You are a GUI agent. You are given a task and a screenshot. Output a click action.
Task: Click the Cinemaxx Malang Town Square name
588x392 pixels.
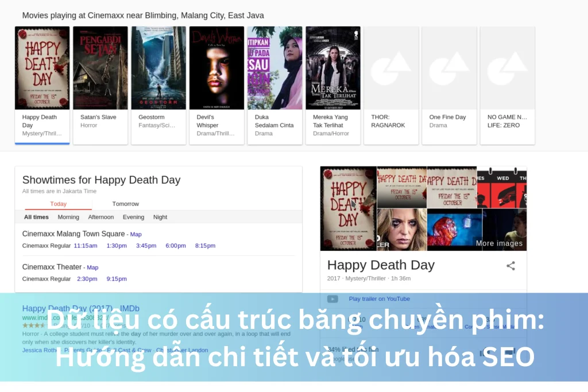point(73,234)
